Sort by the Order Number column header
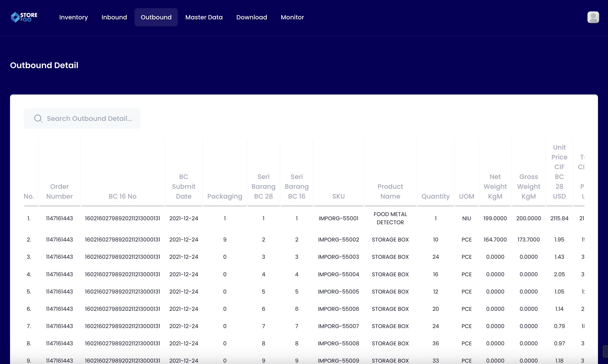The width and height of the screenshot is (608, 364). click(59, 191)
